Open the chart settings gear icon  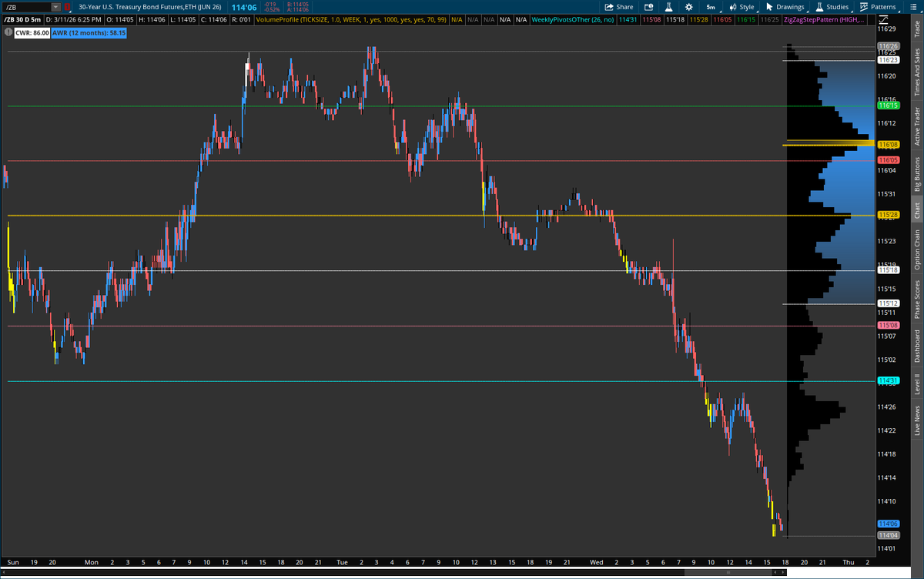689,7
